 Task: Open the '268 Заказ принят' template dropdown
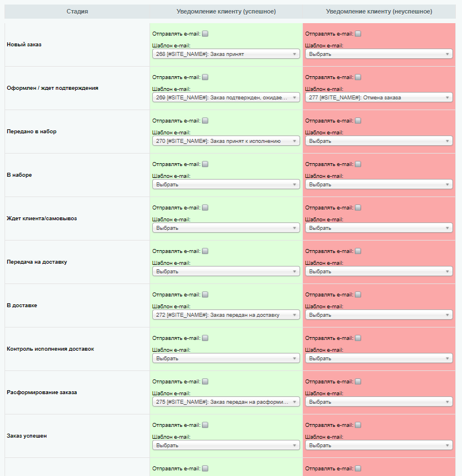click(x=226, y=54)
